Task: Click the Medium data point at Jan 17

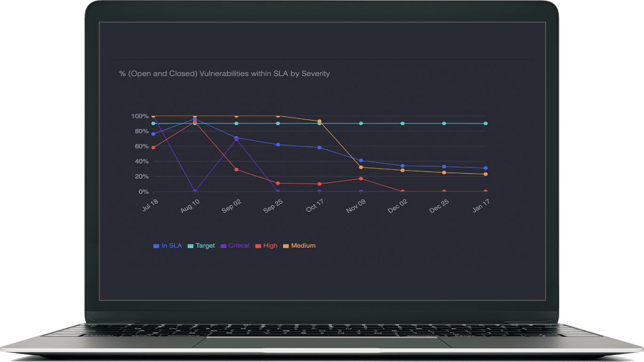Action: tap(486, 174)
